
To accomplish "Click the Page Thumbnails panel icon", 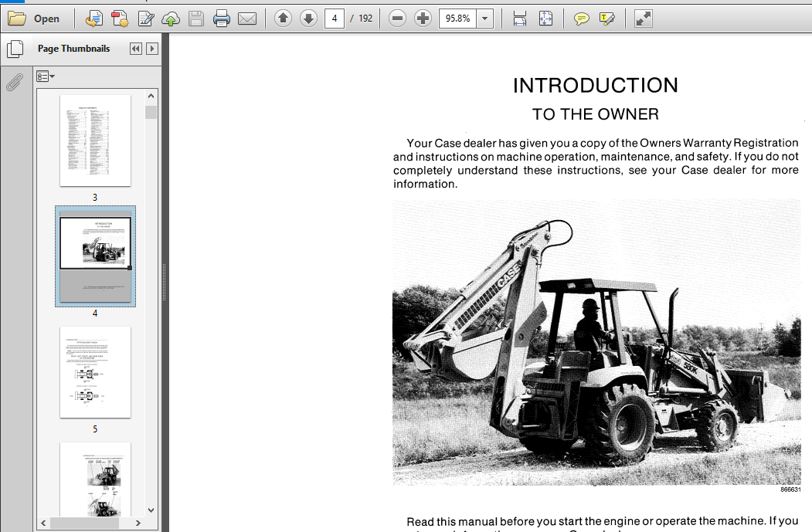I will click(x=15, y=49).
